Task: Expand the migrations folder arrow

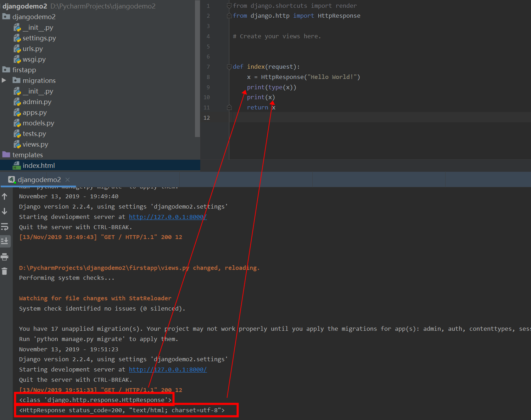Action: [x=4, y=80]
